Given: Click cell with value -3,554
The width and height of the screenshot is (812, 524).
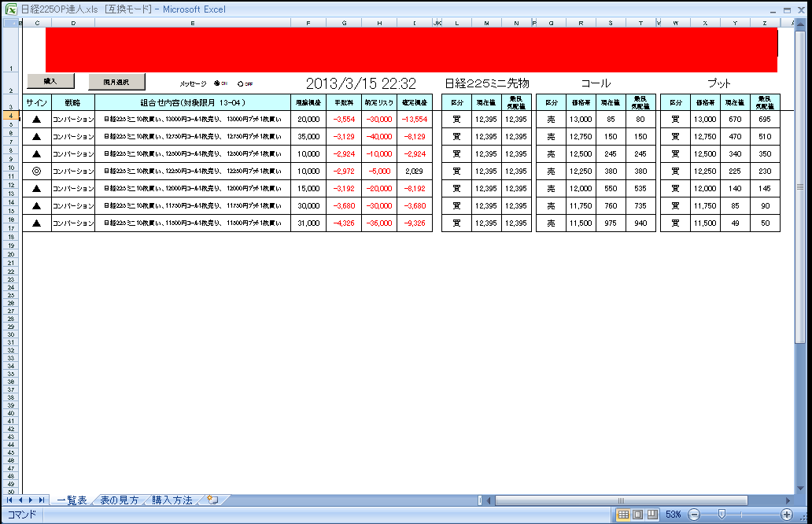Looking at the screenshot, I should (344, 119).
